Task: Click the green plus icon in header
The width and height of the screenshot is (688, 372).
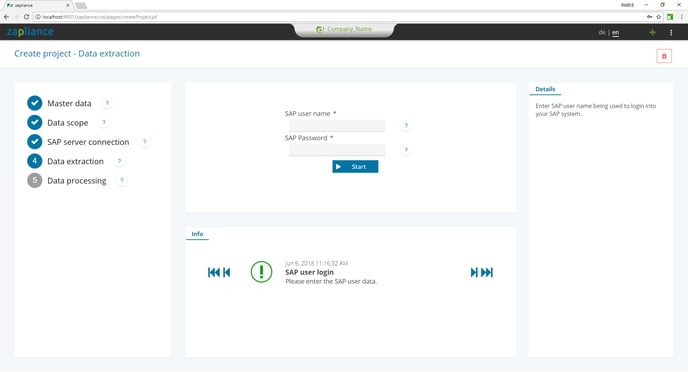Action: pyautogui.click(x=652, y=32)
